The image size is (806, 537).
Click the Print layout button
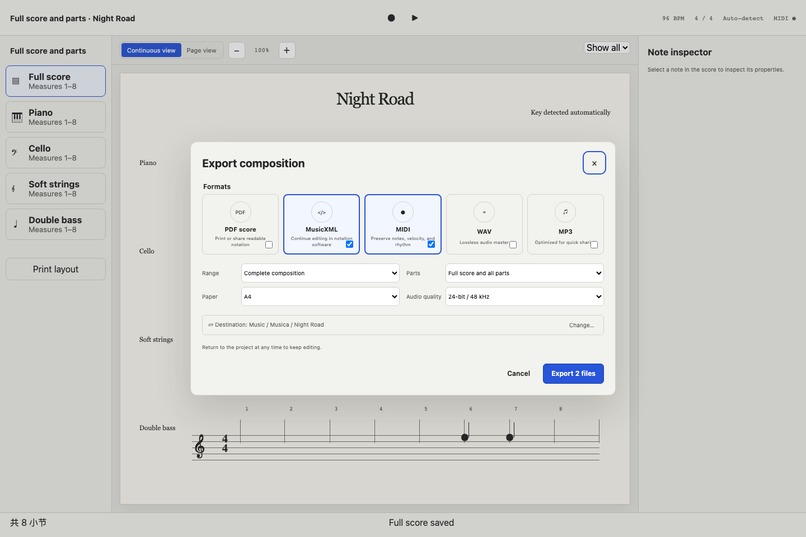pos(56,269)
